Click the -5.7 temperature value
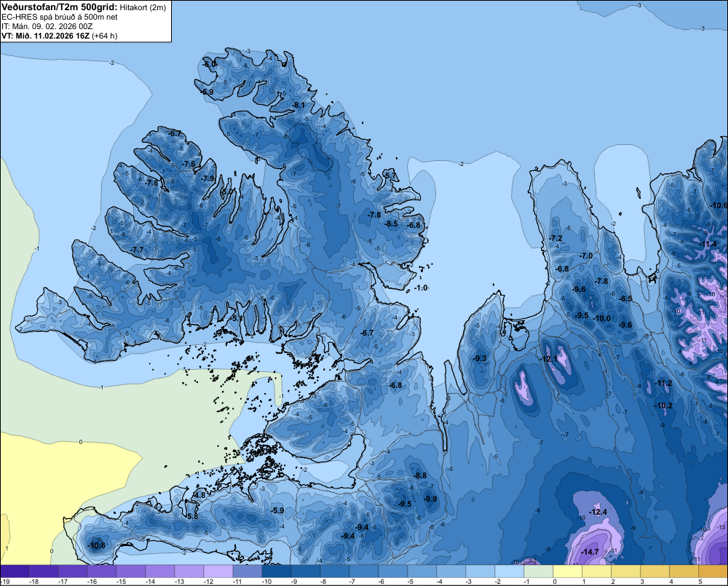The width and height of the screenshot is (728, 586). [391, 175]
